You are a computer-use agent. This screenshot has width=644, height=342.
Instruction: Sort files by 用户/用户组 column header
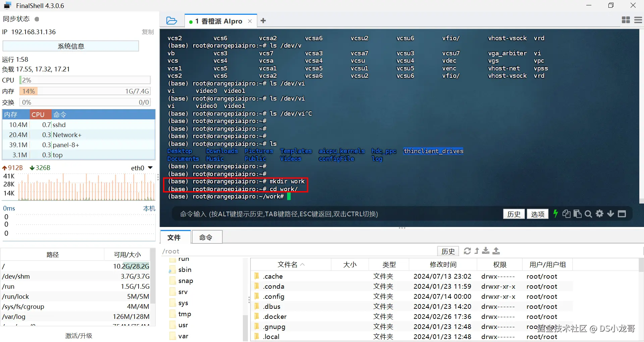pos(547,265)
